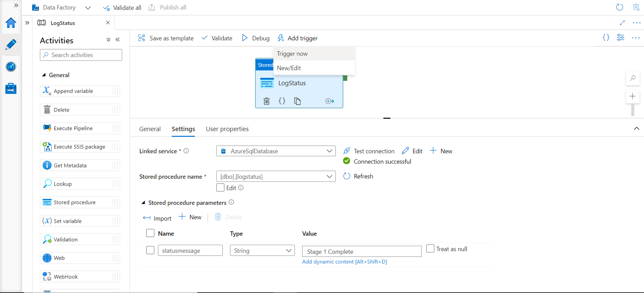The height and width of the screenshot is (293, 644).
Task: Clone the LogStatus activity with copy icon
Action: (297, 101)
